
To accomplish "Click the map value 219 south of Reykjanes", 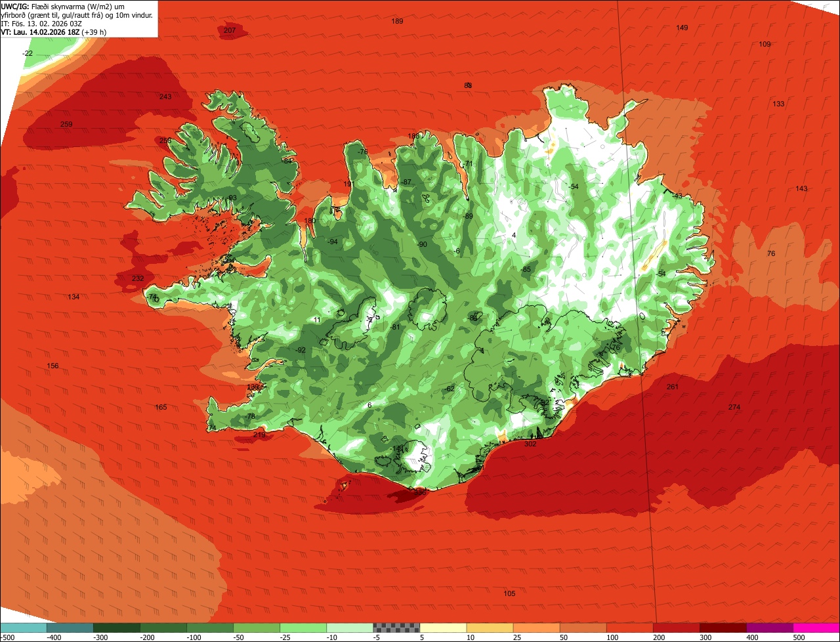I will [259, 435].
